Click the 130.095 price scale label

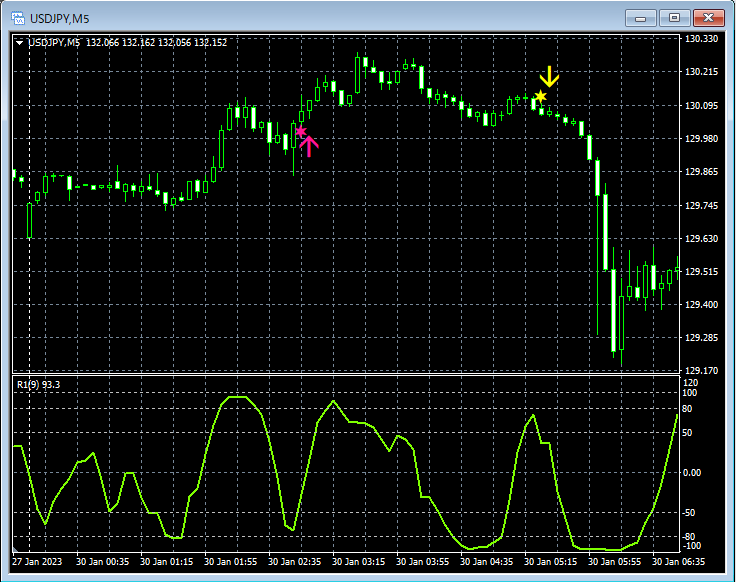702,105
